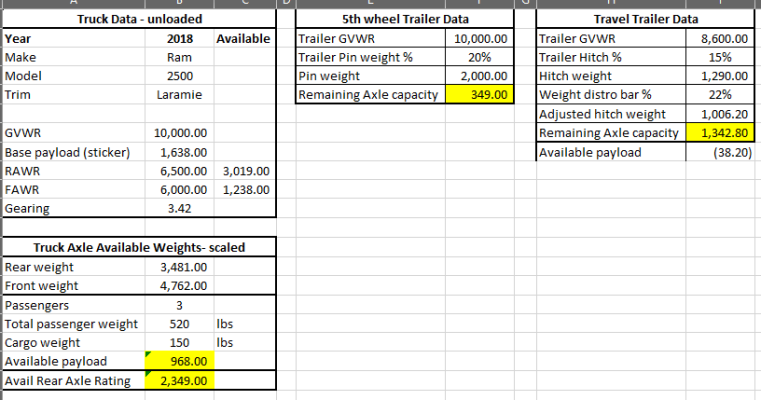Click the GVWR value 10,000.00 in truck data
761x400 pixels.
click(x=180, y=133)
